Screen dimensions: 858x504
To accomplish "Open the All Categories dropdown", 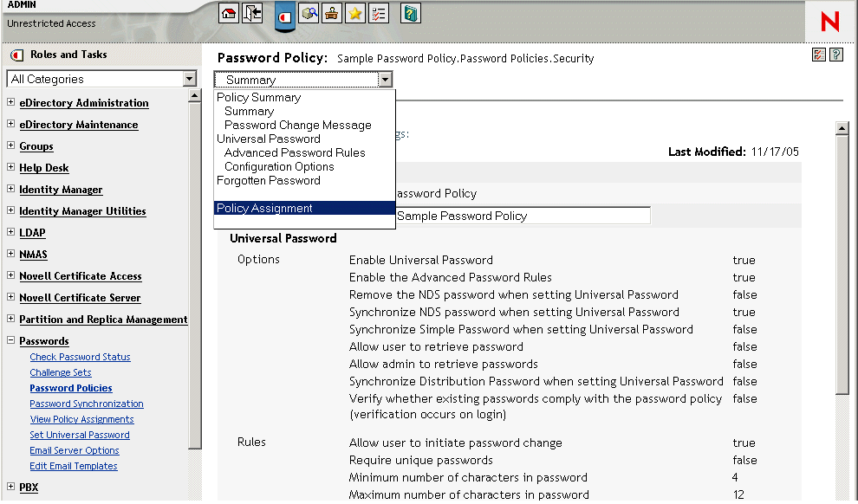I will (190, 79).
